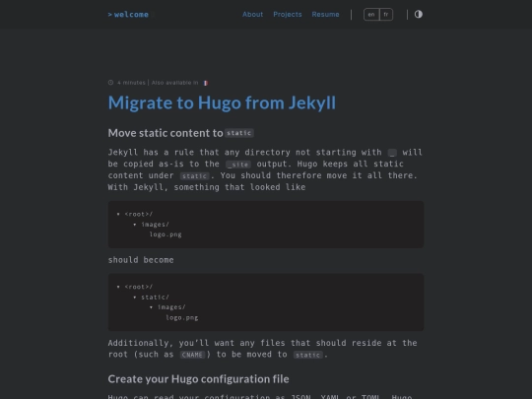Viewport: 532px width, 399px height.
Task: Select logo.png under static/images
Action: pos(182,318)
